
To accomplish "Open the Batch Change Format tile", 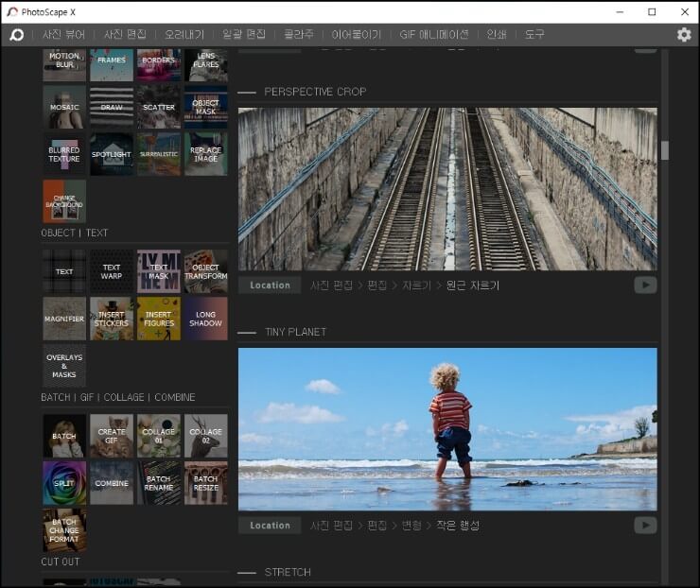I will pyautogui.click(x=64, y=530).
